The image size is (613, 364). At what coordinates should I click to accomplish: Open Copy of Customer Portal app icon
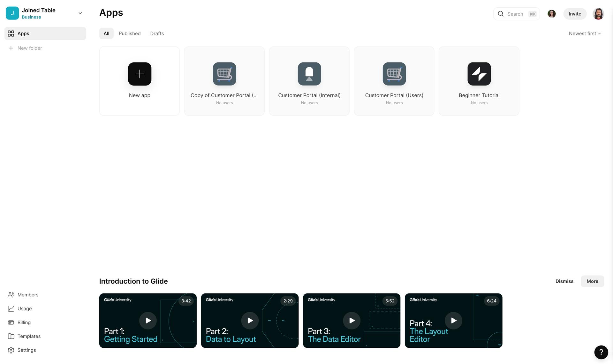224,74
